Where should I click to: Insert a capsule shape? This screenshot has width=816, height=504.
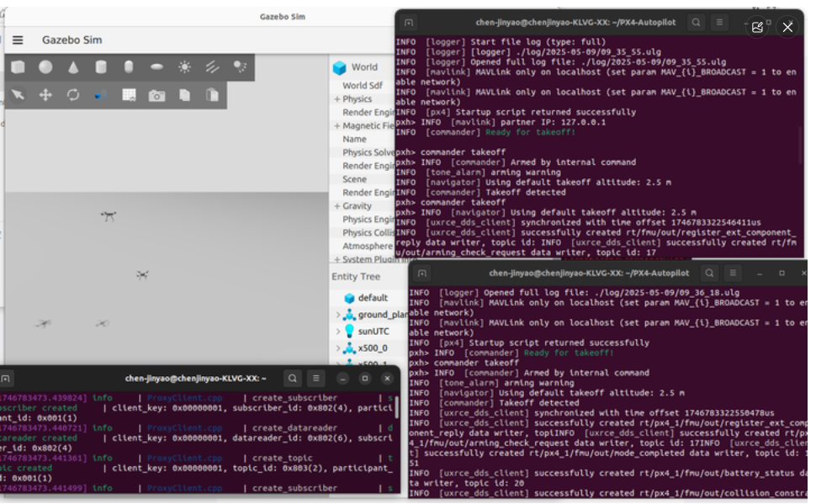(129, 66)
